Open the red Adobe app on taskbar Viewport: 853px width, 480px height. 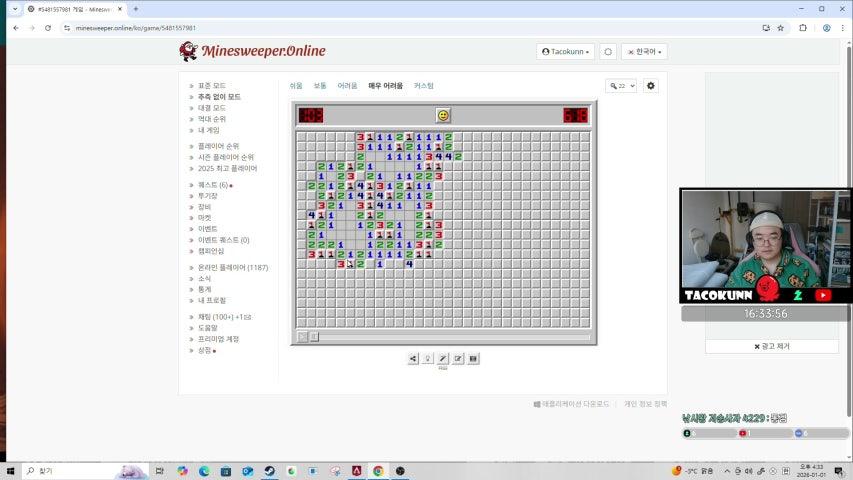coord(357,471)
